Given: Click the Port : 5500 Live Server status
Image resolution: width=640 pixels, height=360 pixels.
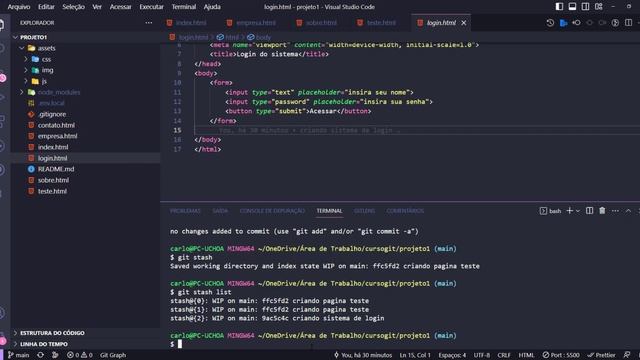Looking at the screenshot, I should pos(561,355).
